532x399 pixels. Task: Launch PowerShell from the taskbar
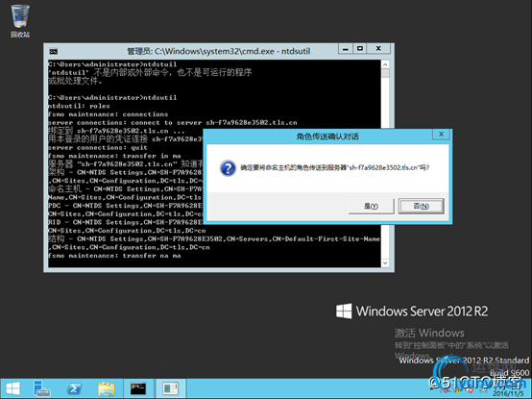(74, 388)
